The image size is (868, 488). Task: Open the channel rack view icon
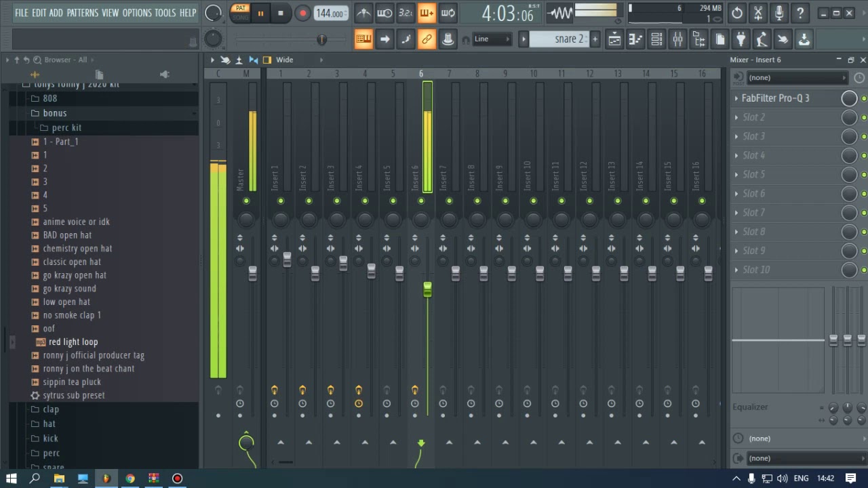(x=656, y=39)
